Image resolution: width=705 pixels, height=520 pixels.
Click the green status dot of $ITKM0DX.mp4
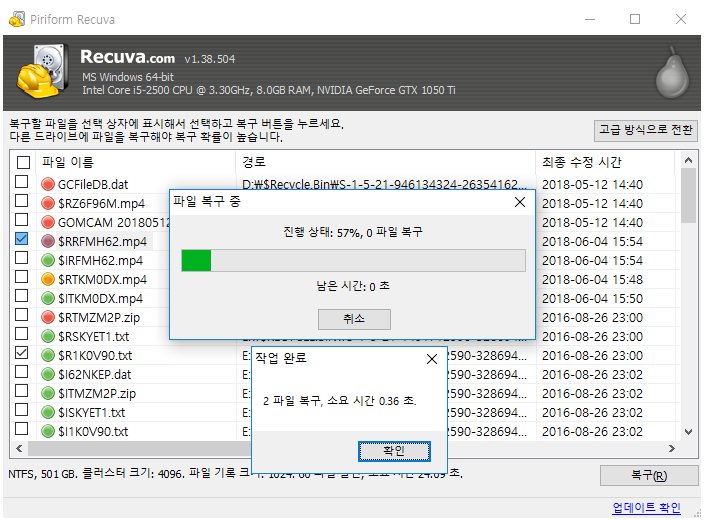(x=48, y=298)
